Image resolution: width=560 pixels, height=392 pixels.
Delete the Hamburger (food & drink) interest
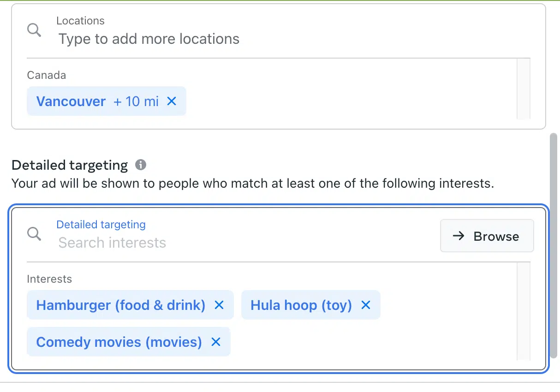219,305
